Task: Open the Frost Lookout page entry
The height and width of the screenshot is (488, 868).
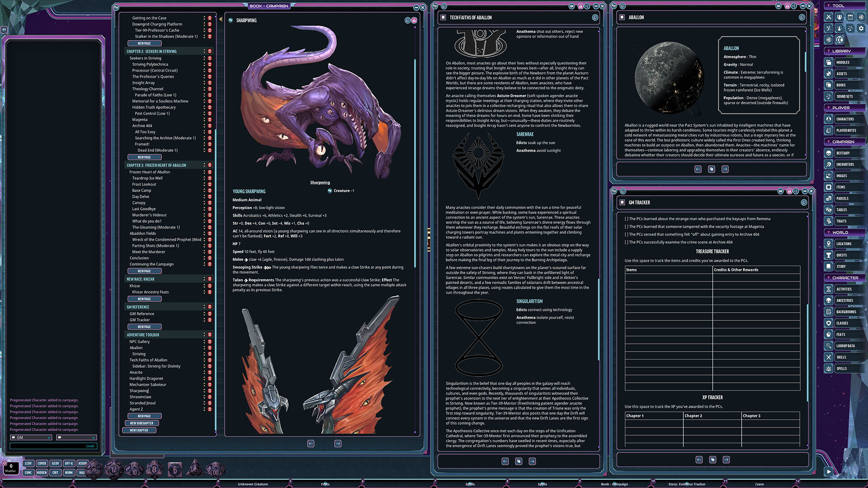Action: pyautogui.click(x=144, y=184)
